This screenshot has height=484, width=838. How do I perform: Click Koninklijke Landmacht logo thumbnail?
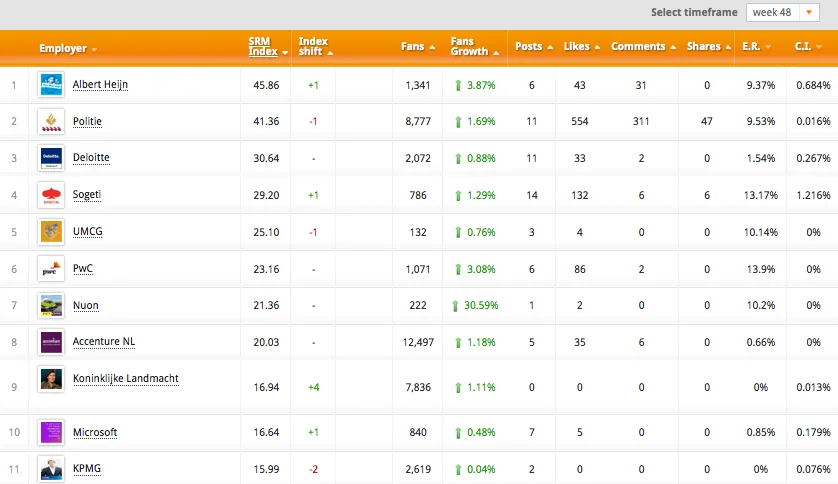coord(51,379)
